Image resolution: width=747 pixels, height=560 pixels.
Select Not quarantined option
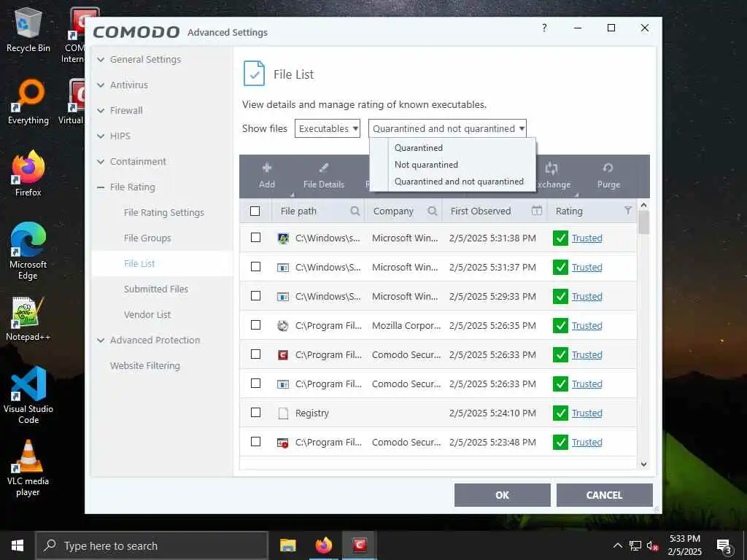pos(426,165)
